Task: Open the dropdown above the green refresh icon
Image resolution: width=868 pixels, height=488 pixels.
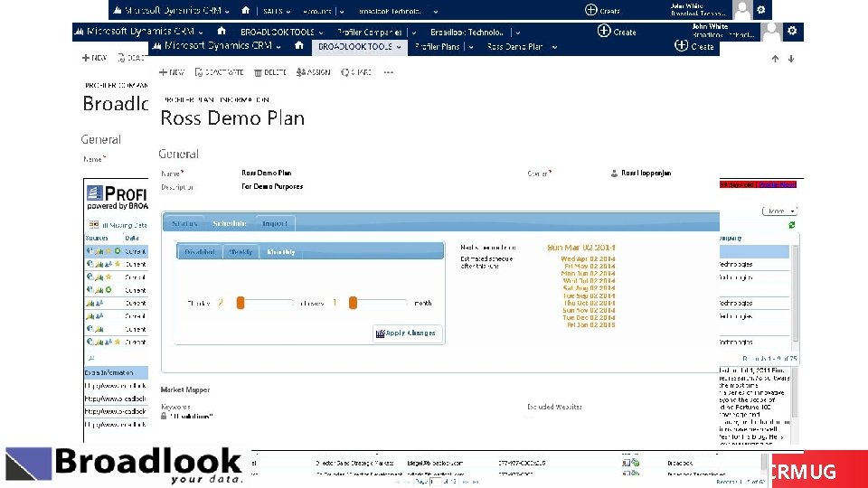Action: tap(778, 211)
